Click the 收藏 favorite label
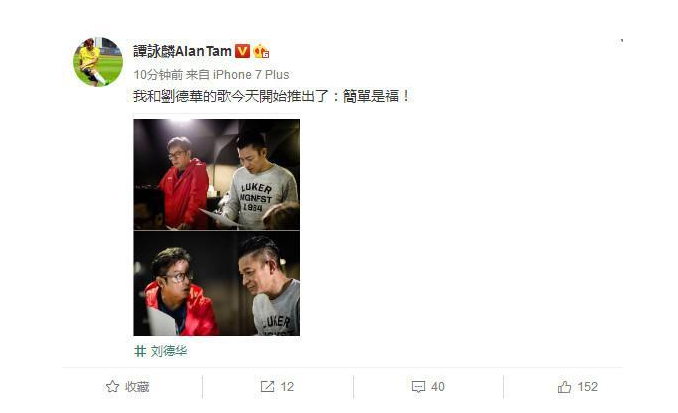Viewport: 678px width, 413px height. (137, 387)
